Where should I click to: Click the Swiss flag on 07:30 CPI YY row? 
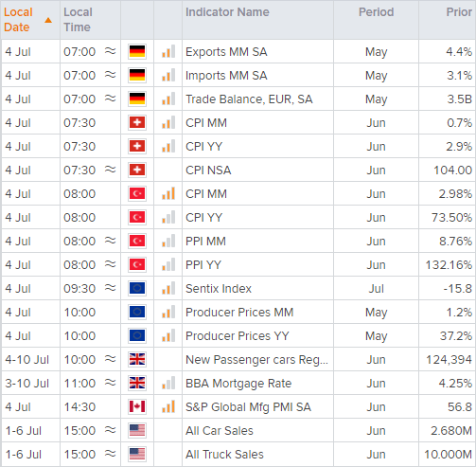[137, 146]
